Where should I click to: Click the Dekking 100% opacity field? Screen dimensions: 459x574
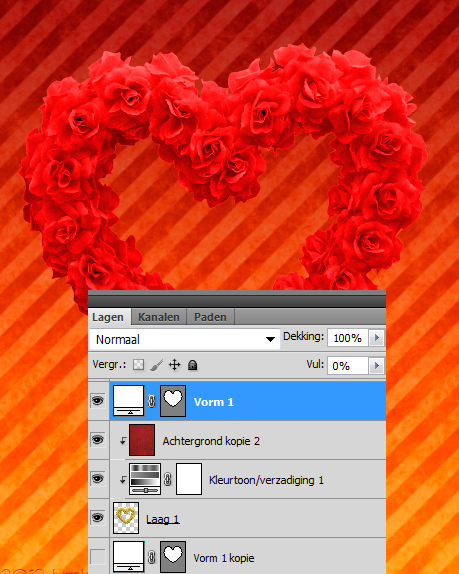pyautogui.click(x=348, y=338)
